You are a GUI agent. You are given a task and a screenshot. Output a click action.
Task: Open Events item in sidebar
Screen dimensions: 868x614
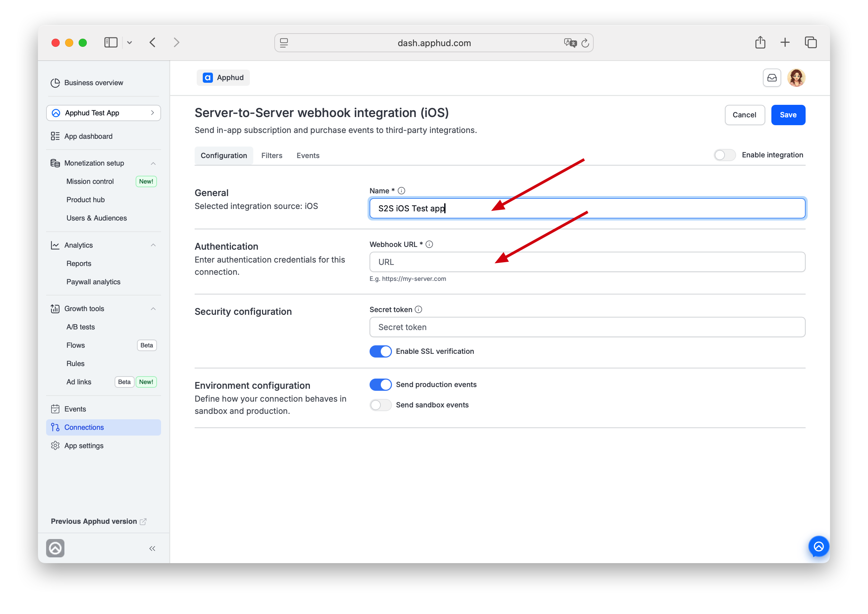(x=104, y=409)
